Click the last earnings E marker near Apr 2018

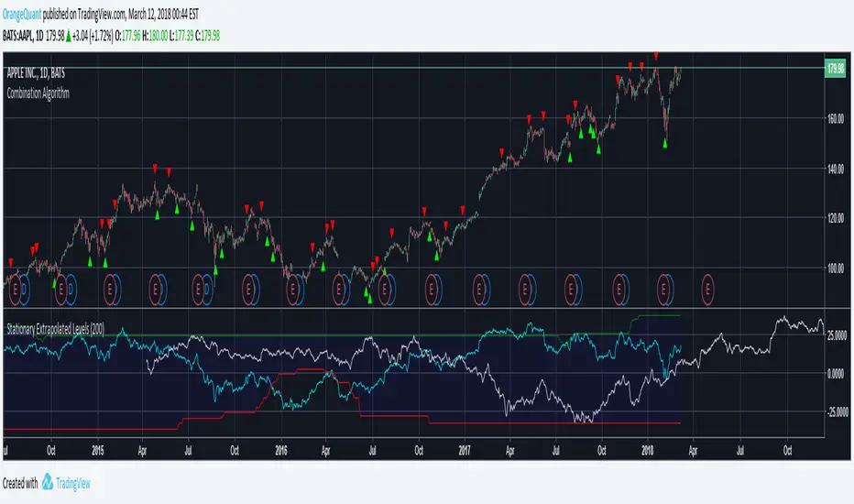pos(706,290)
